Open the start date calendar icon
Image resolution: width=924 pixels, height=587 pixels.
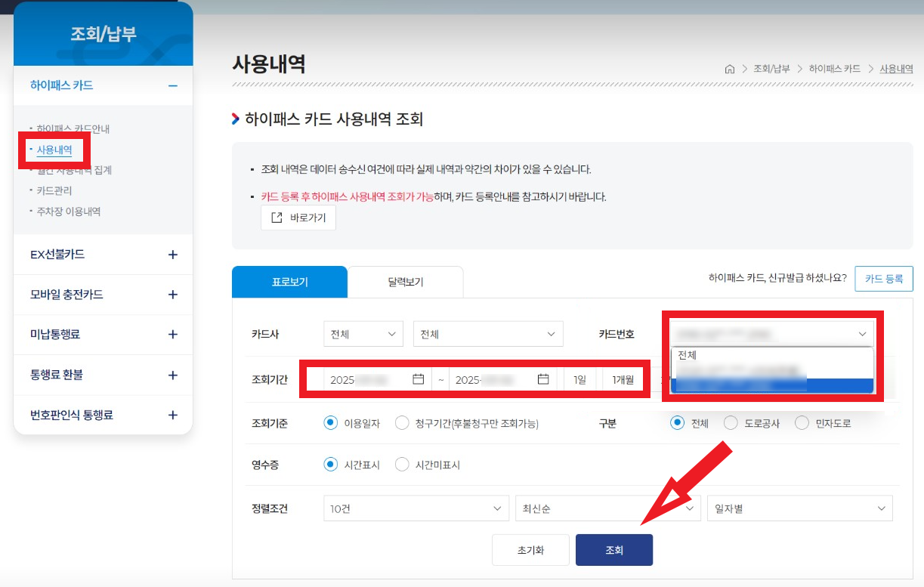418,379
